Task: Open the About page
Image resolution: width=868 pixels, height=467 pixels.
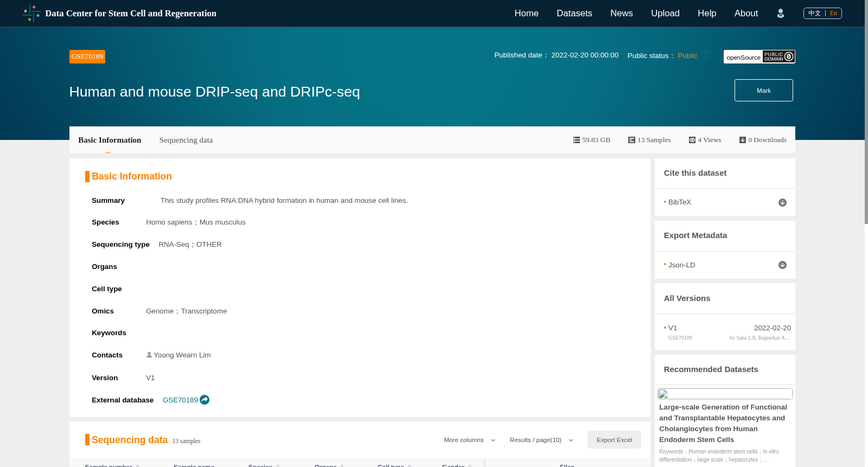Action: pos(746,14)
